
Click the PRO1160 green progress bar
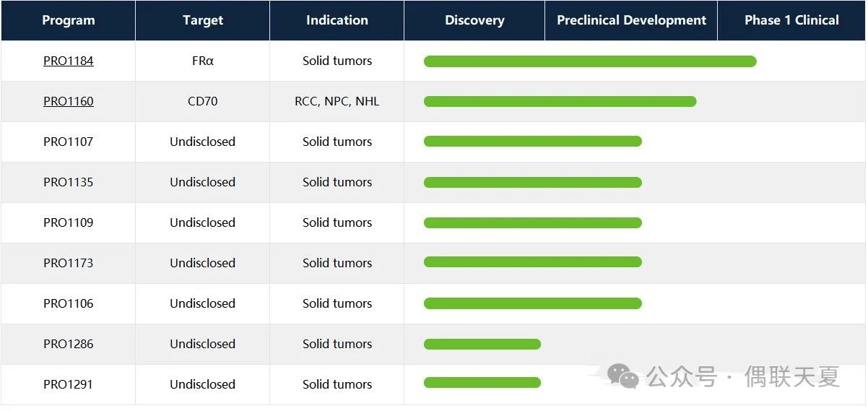click(x=560, y=102)
